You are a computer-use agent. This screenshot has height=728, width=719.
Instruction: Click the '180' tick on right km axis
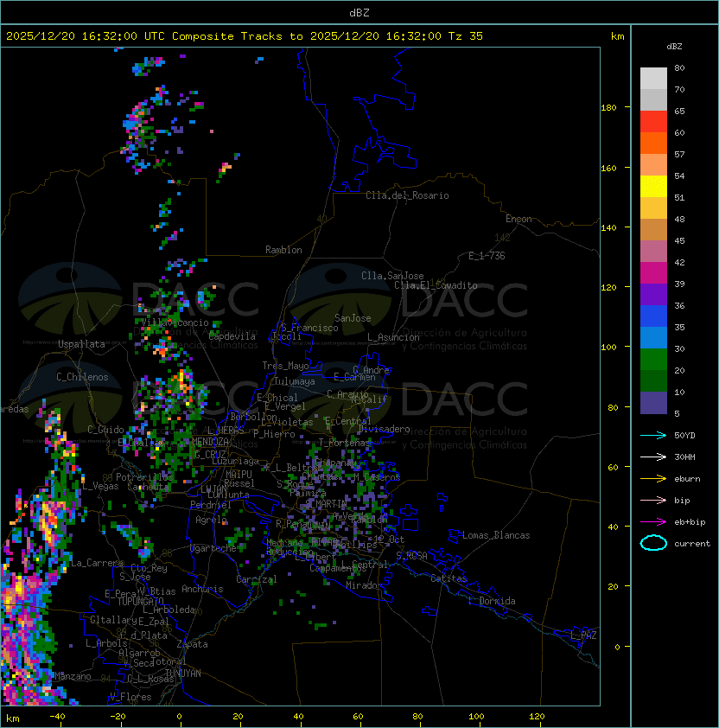[608, 108]
